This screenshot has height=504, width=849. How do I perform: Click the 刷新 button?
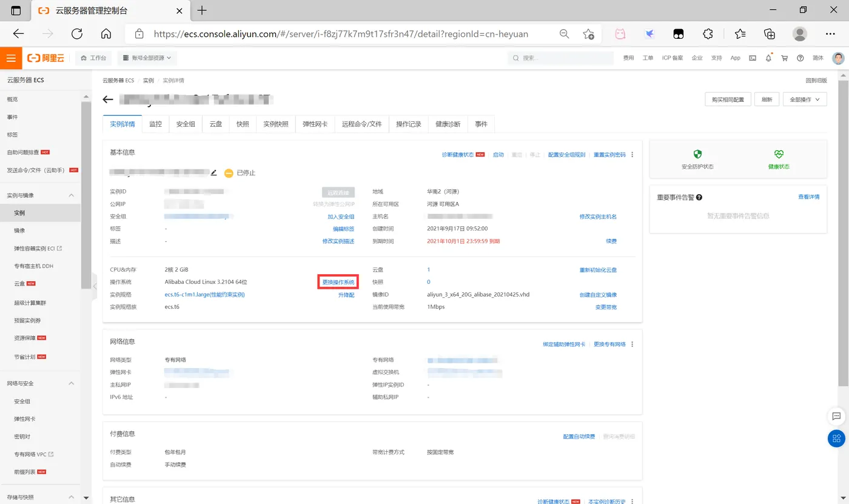767,99
